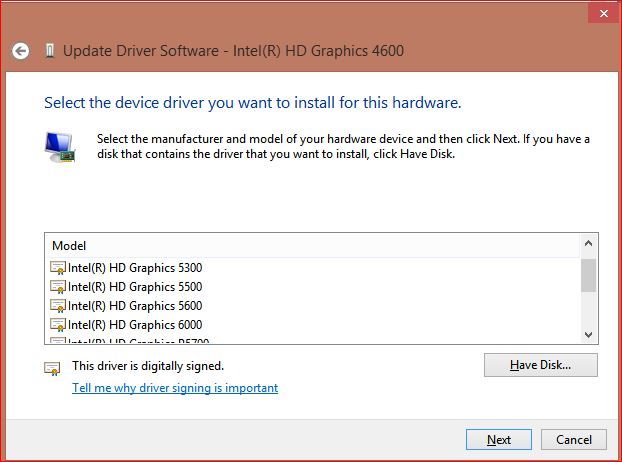Click the certificate icon beside HD Graphics 5300
Screen dimensions: 622x462
(x=58, y=268)
